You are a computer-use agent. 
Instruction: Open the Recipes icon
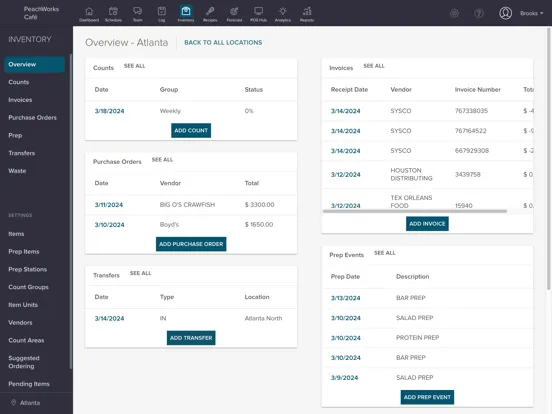point(210,11)
